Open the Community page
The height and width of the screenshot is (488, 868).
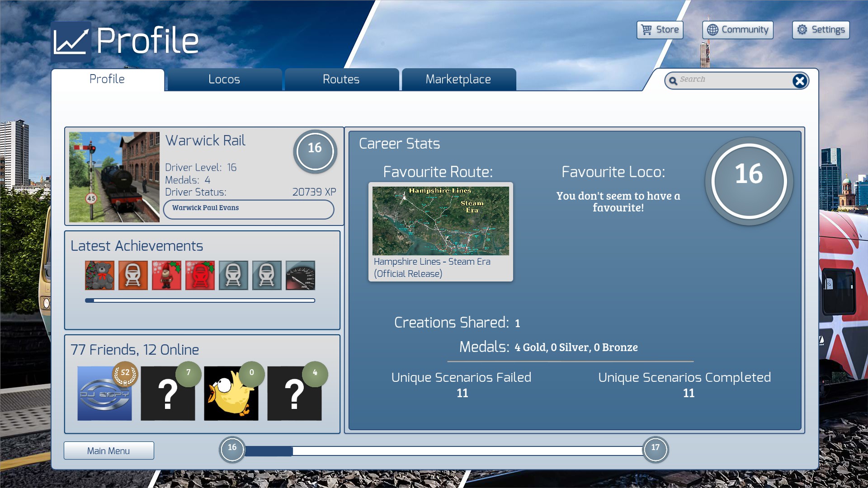737,30
